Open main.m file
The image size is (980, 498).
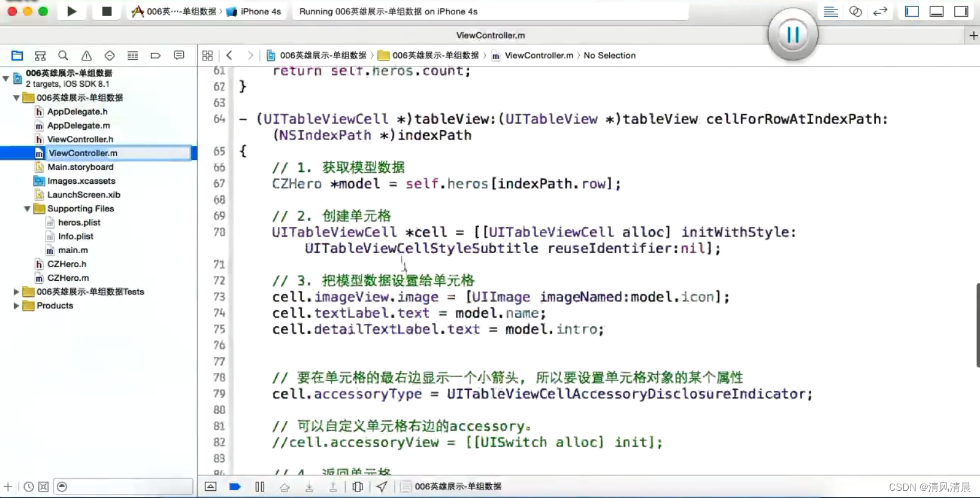[73, 250]
